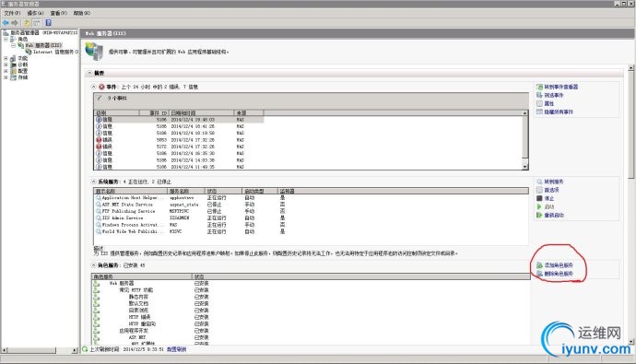Select the HTTP 重定向 role service row
This screenshot has width=636, height=364.
click(312, 323)
